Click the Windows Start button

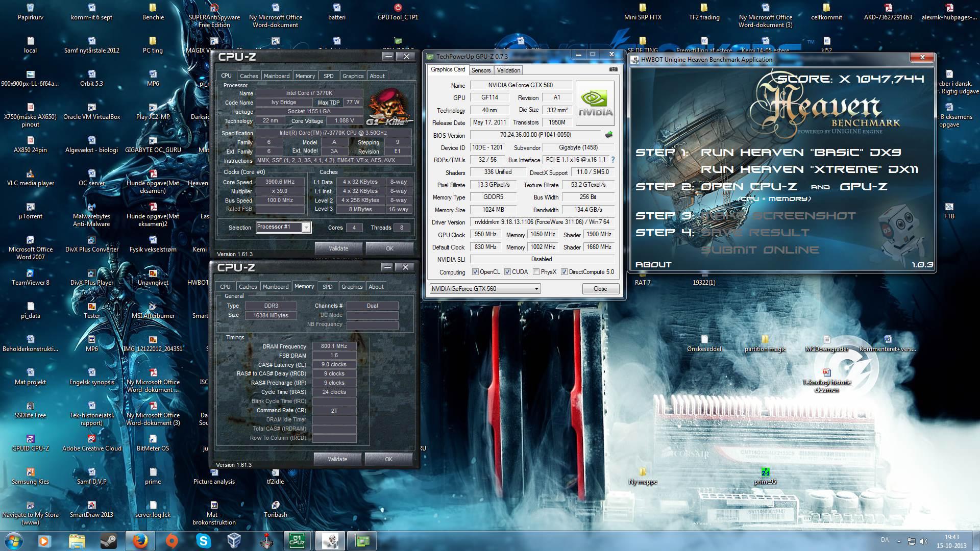click(x=13, y=540)
